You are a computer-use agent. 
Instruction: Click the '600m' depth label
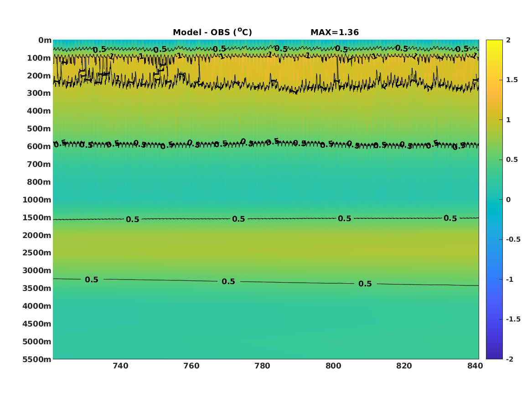tap(39, 146)
